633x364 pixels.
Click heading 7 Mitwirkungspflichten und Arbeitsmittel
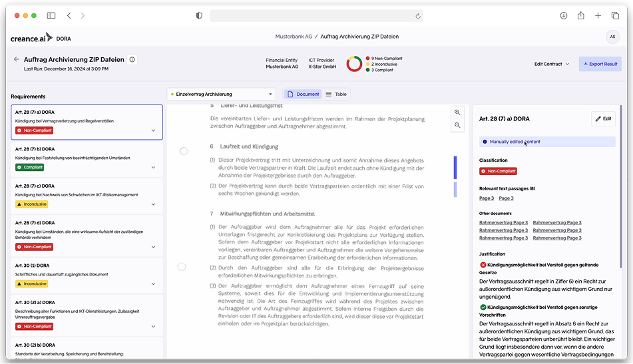coord(262,214)
